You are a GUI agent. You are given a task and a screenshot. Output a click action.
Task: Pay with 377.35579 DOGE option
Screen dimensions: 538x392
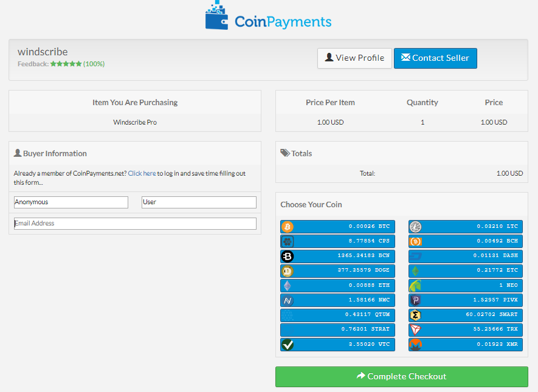337,271
